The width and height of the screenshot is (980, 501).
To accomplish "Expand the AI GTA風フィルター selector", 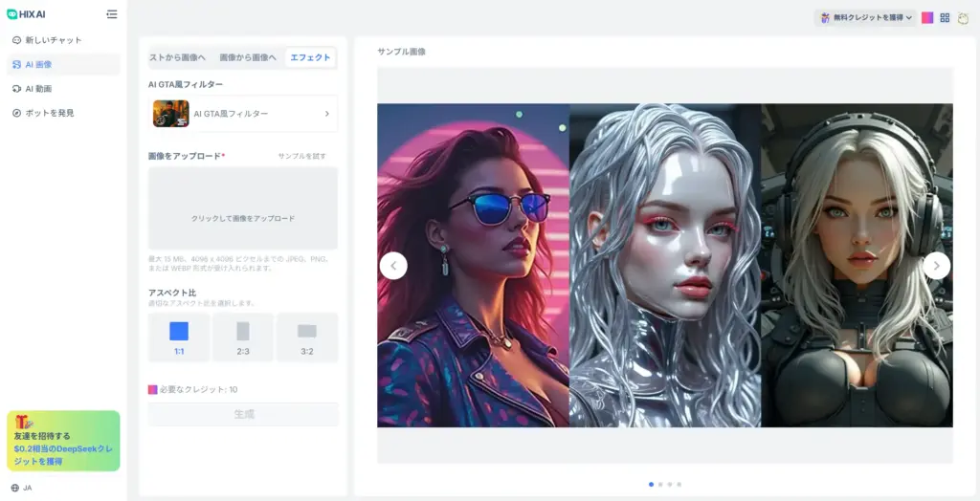I will pos(243,114).
